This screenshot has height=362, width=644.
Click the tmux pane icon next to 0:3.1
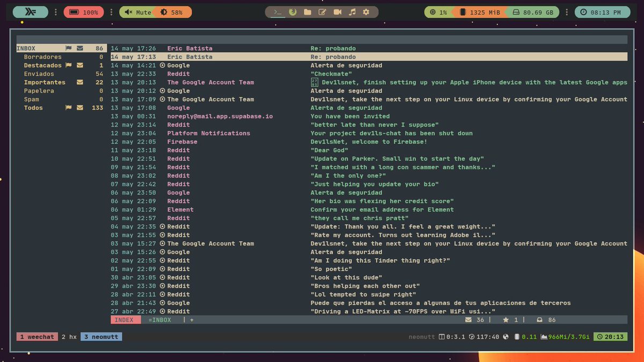click(442, 337)
